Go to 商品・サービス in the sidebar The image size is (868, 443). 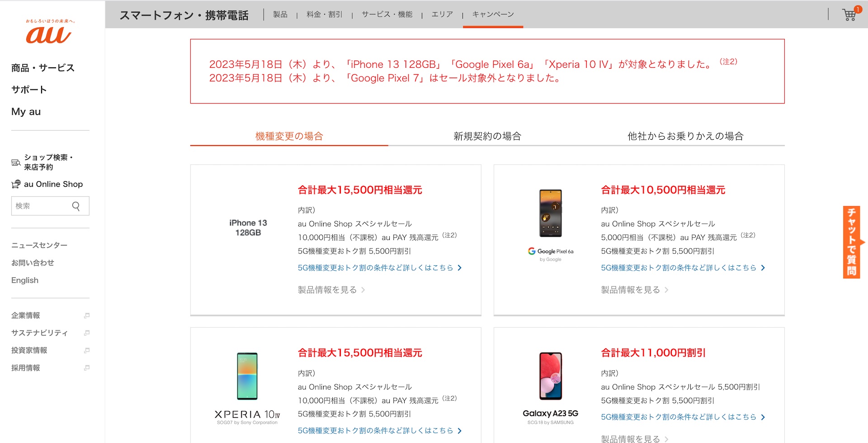(43, 68)
